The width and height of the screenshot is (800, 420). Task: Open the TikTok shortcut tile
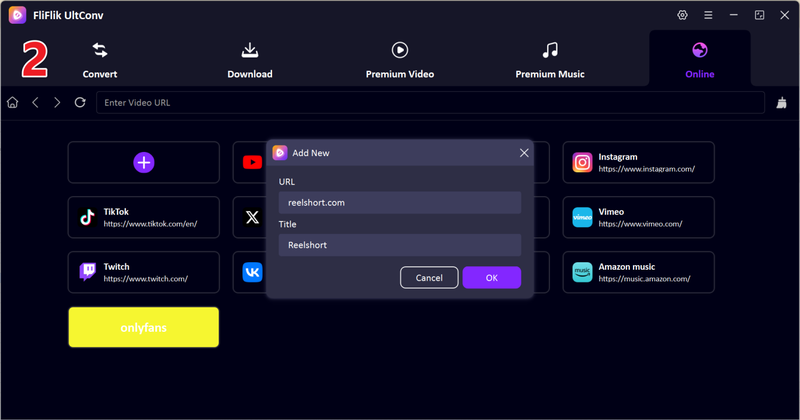144,217
